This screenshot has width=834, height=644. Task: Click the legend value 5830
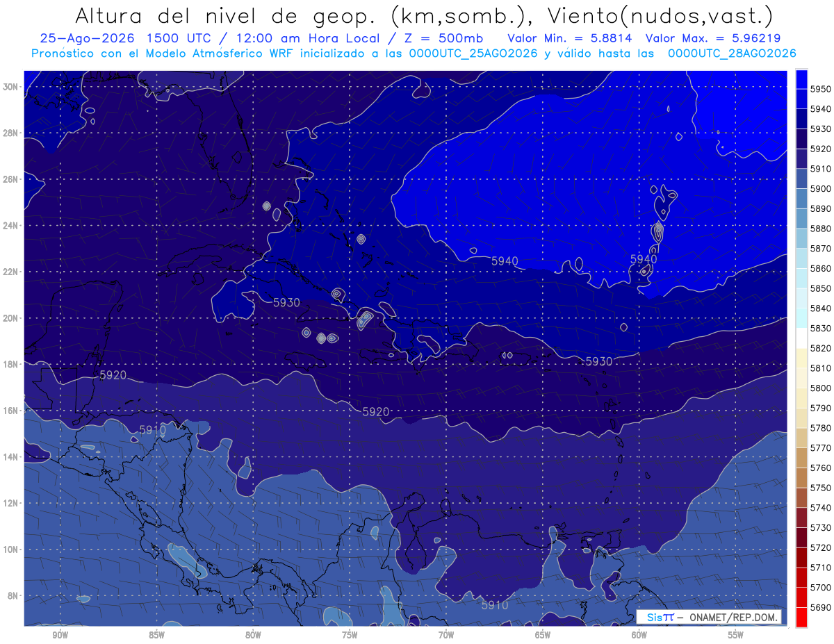pos(820,328)
